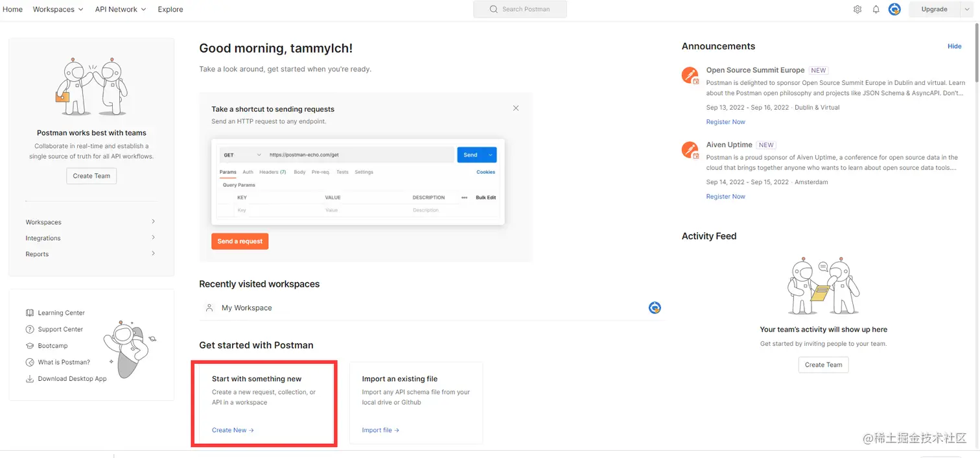This screenshot has height=458, width=980.
Task: Click the Import file link
Action: [380, 430]
